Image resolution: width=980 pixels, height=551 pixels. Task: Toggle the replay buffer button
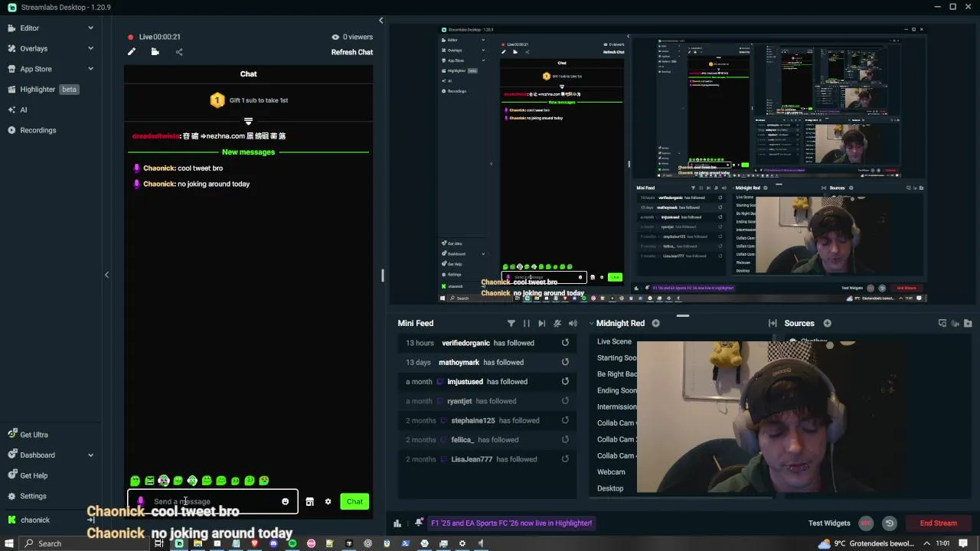890,523
